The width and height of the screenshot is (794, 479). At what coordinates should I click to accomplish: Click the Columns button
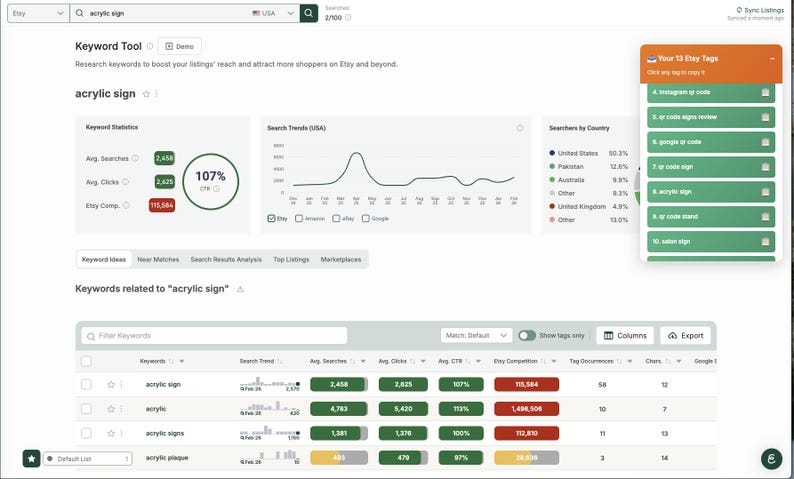(625, 335)
